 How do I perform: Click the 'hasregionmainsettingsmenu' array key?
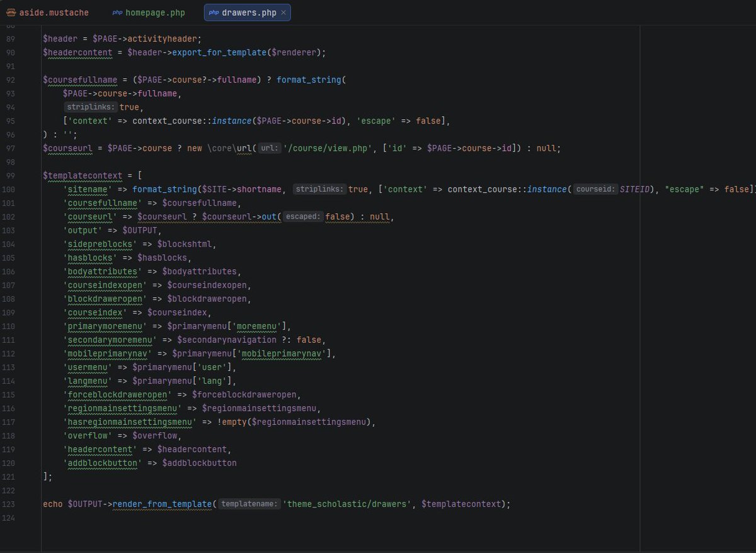[x=130, y=422]
